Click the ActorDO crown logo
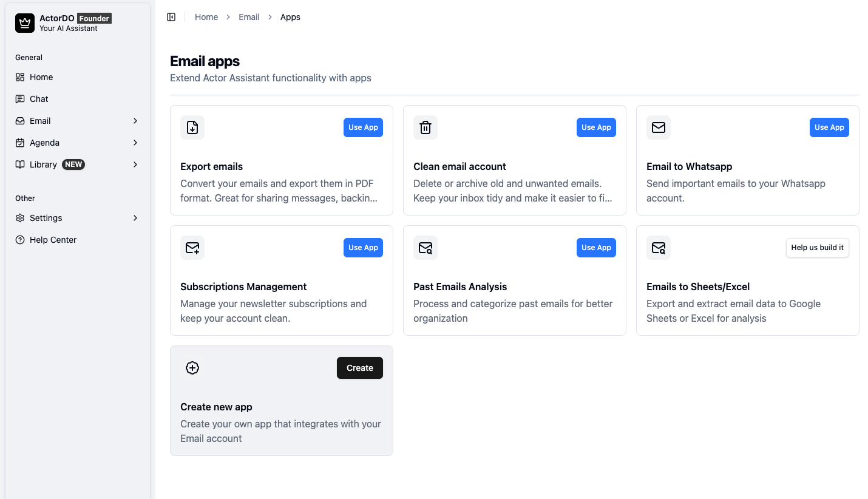The height and width of the screenshot is (499, 868). (x=24, y=22)
